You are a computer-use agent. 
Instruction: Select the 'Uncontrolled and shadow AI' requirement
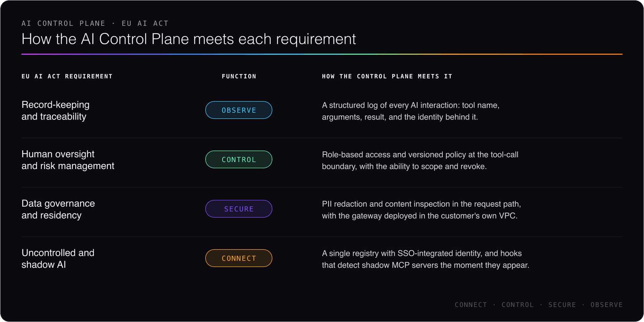pos(58,258)
